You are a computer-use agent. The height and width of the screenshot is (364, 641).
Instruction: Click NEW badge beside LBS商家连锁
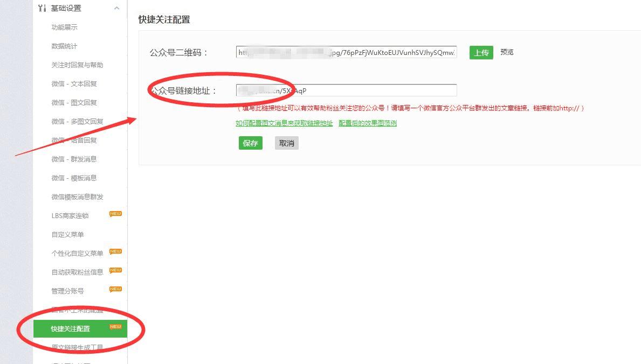[x=116, y=214]
